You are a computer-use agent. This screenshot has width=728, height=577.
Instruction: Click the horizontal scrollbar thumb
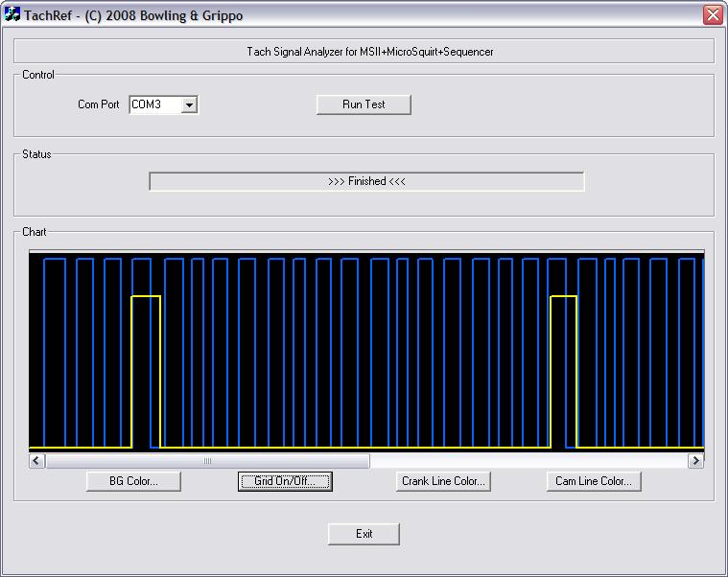pyautogui.click(x=206, y=461)
